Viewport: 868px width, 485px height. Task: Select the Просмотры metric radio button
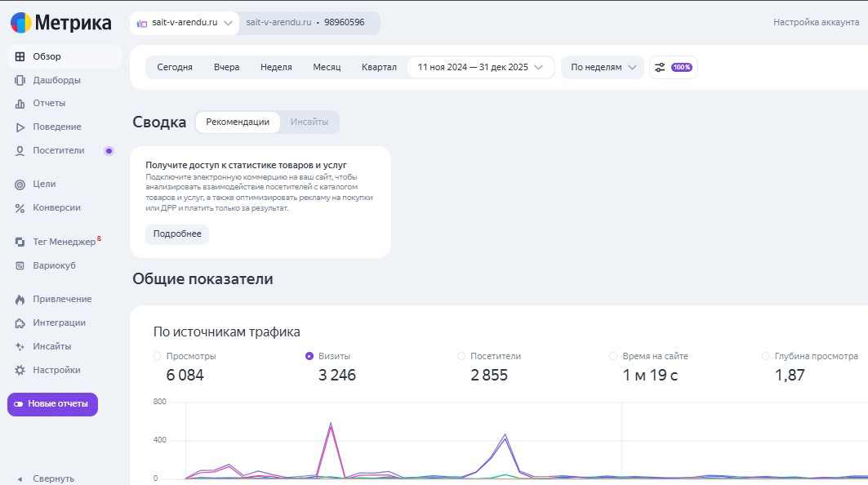[x=158, y=356]
